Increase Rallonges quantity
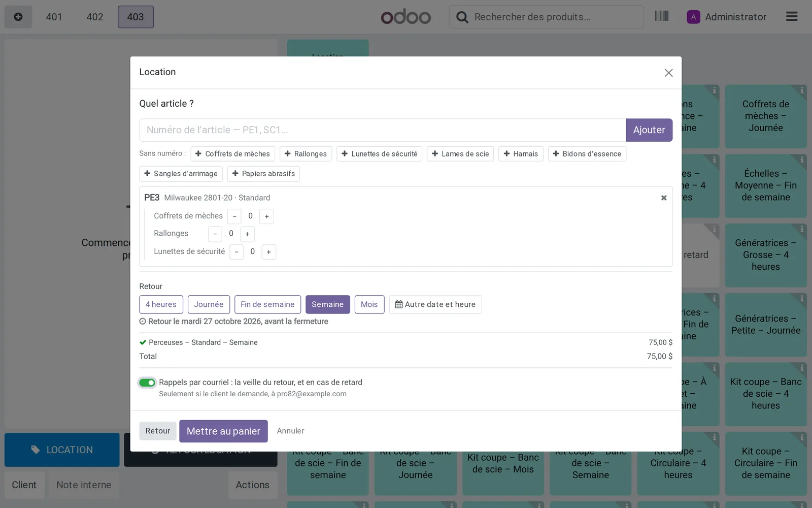The image size is (812, 508). coord(247,234)
